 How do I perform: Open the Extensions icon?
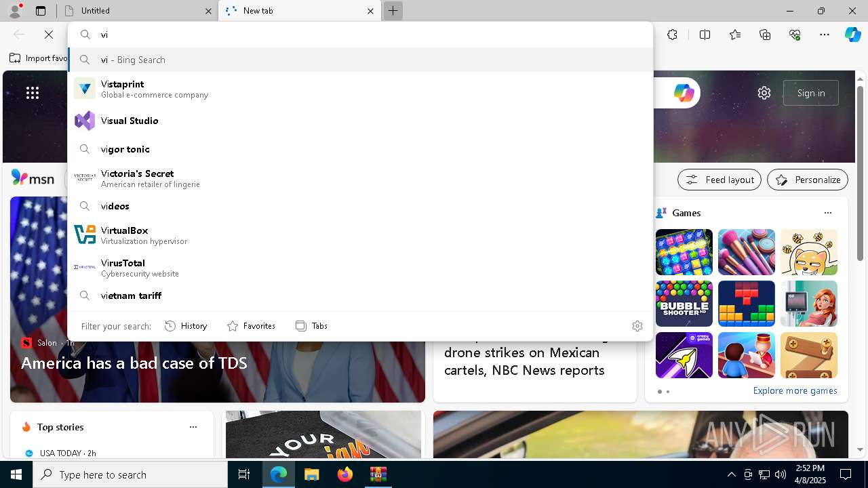pos(672,35)
